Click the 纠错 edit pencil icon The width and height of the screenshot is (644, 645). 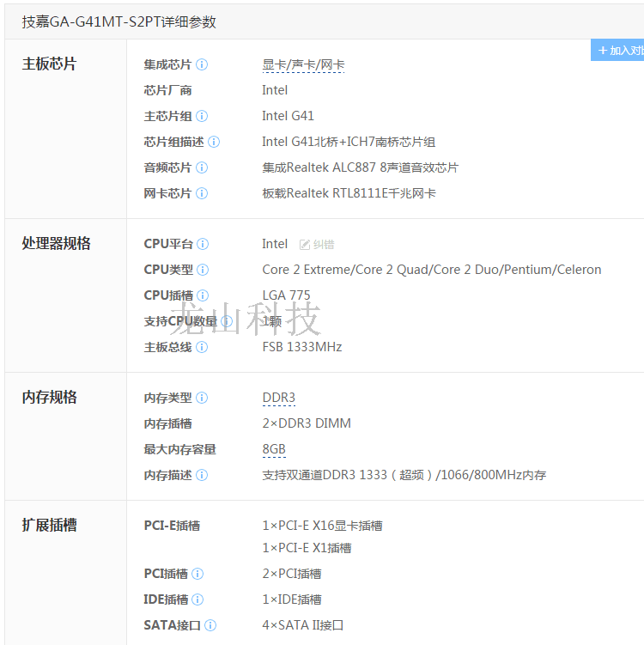pos(304,245)
